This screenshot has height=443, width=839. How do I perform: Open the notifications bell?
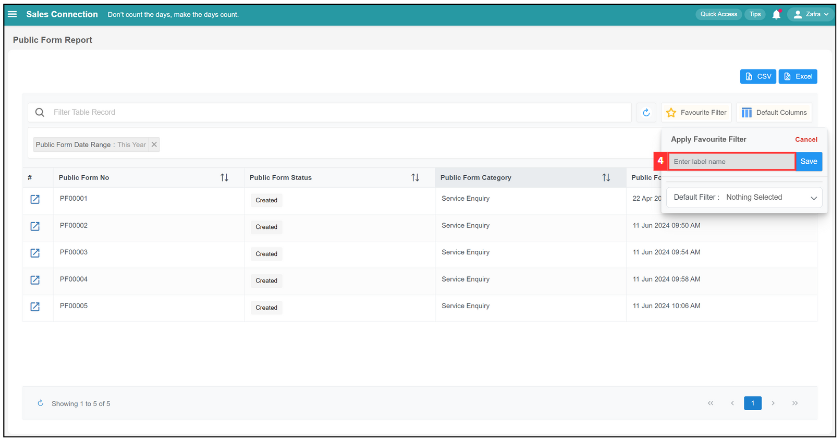pos(776,14)
